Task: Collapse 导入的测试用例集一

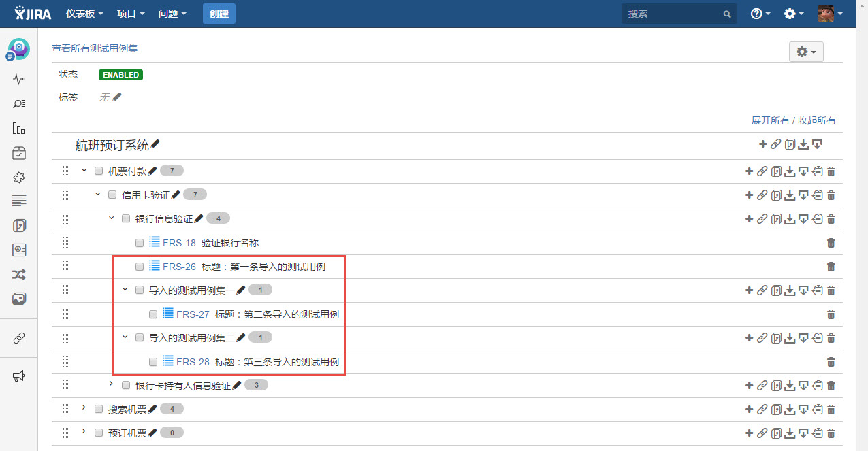Action: [x=125, y=289]
